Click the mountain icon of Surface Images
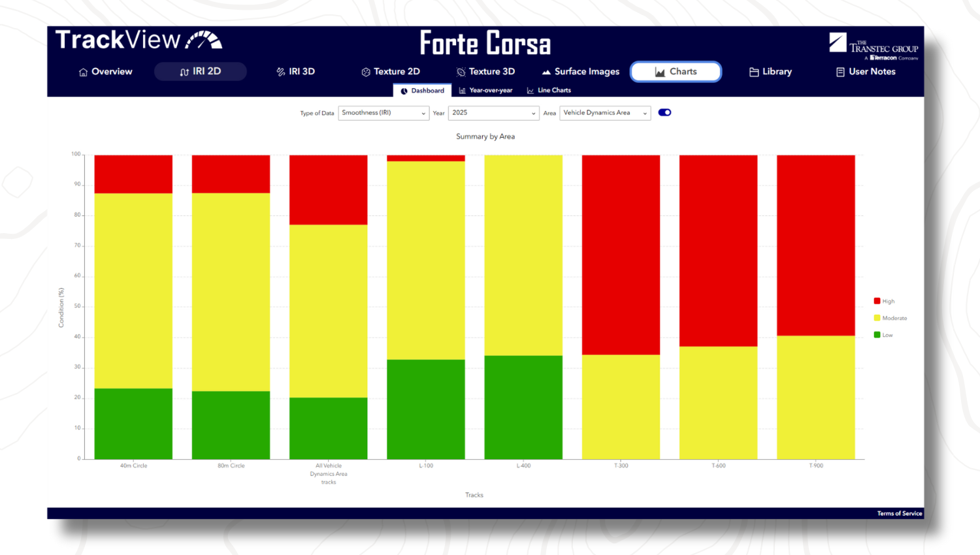The height and width of the screenshot is (555, 980). (546, 72)
